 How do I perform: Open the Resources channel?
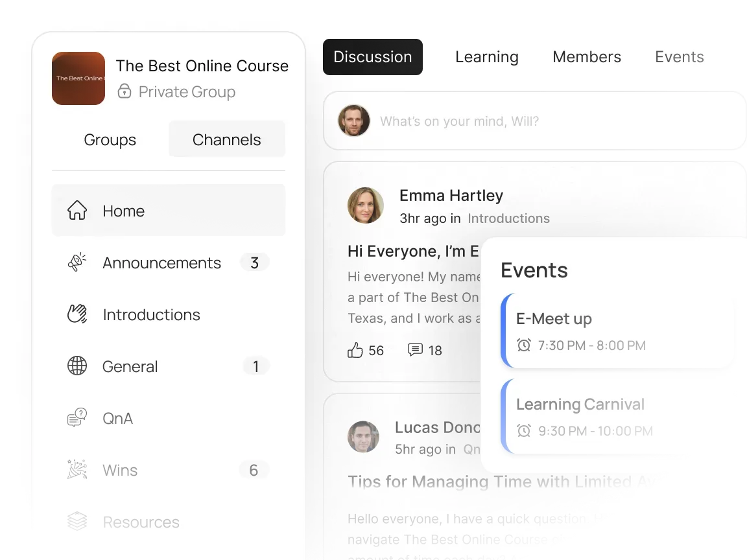[x=169, y=521]
